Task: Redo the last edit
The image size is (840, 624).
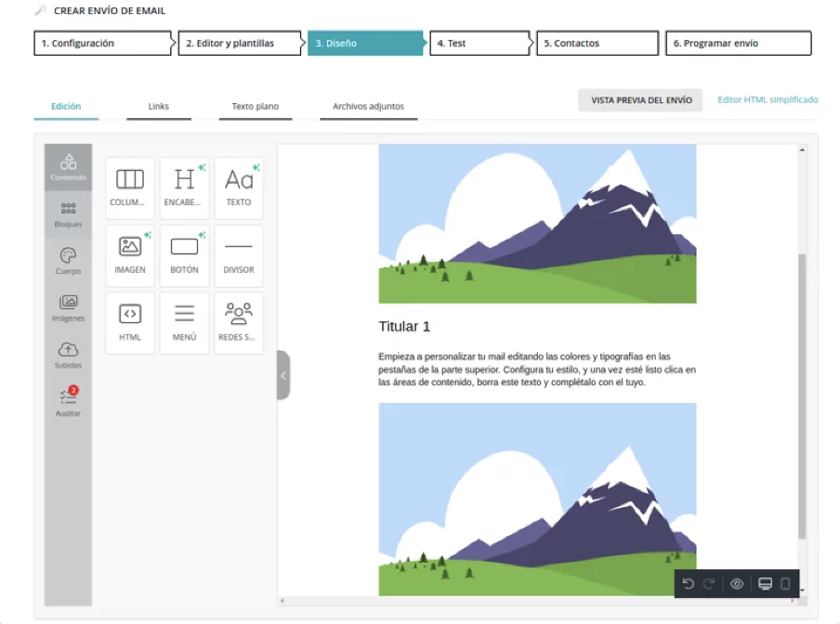Action: [709, 583]
